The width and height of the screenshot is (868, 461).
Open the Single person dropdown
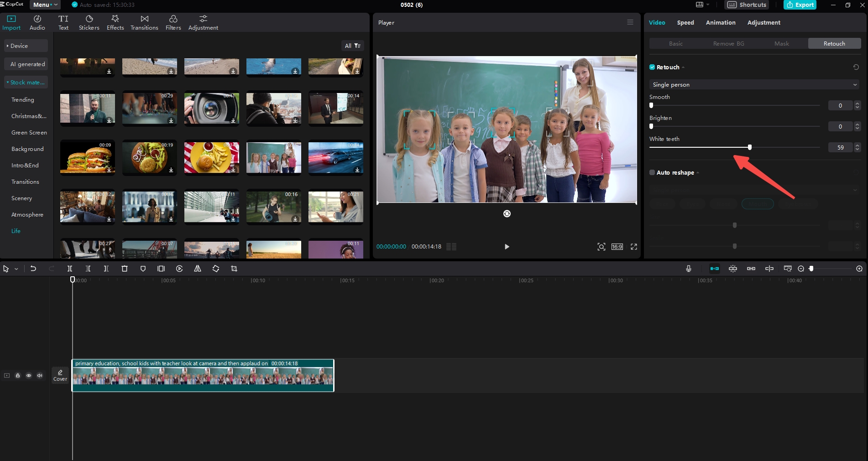[754, 84]
